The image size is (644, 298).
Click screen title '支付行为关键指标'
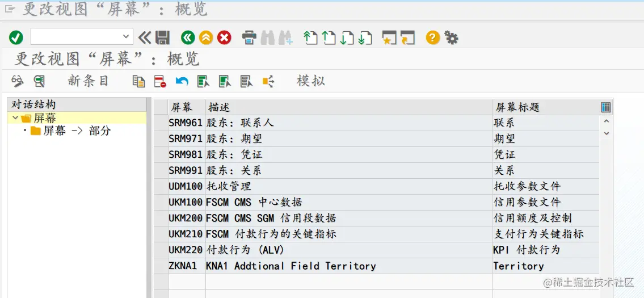(x=538, y=234)
